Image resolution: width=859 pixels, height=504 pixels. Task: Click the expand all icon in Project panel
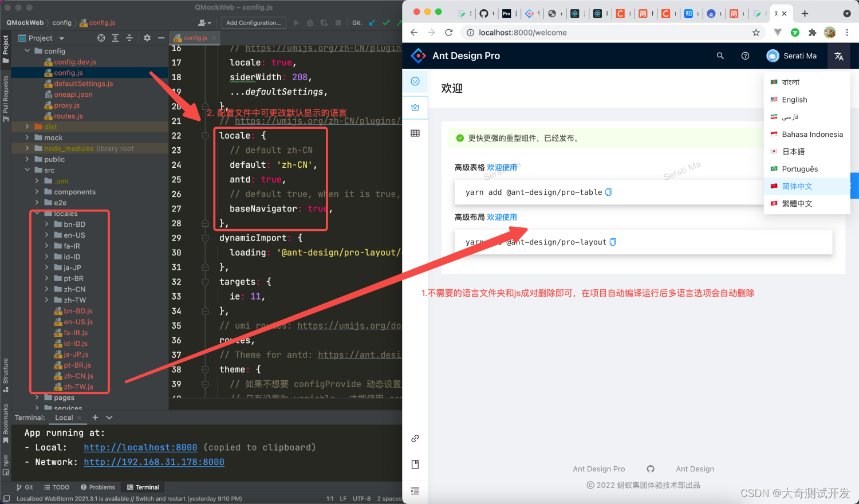tap(115, 38)
